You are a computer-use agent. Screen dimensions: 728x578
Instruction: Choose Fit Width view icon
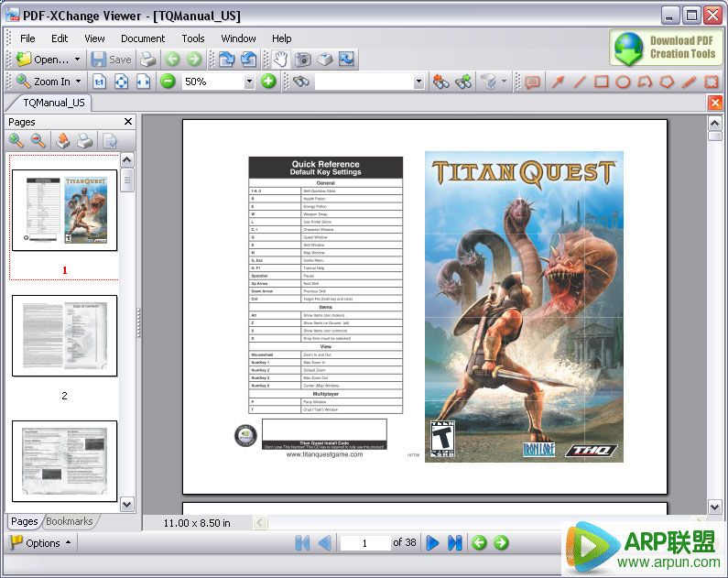[x=143, y=82]
